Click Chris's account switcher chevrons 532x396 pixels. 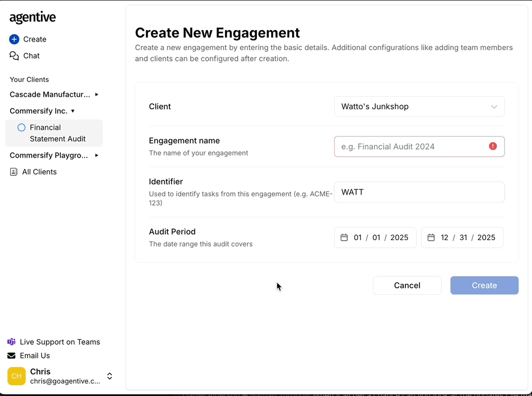[x=109, y=376]
